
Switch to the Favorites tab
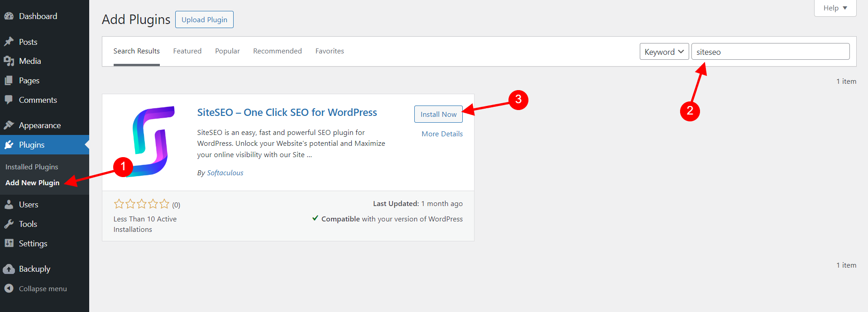click(x=330, y=51)
